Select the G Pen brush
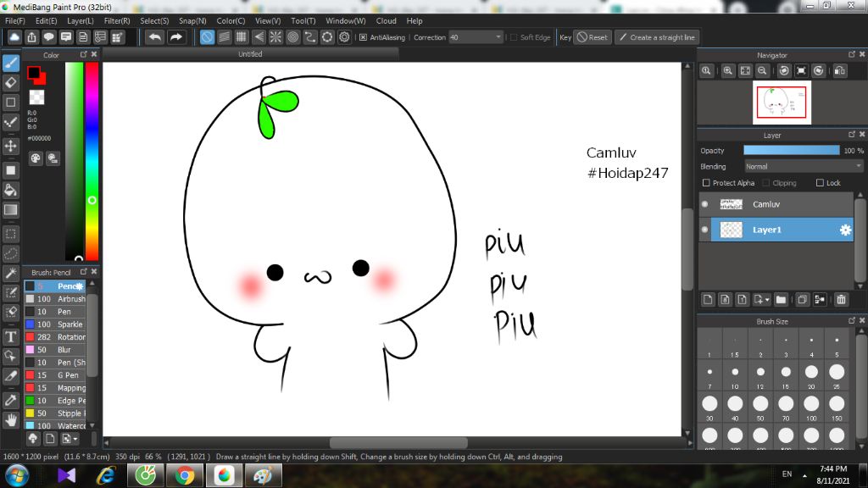Viewport: 868px width, 488px height. pyautogui.click(x=55, y=375)
